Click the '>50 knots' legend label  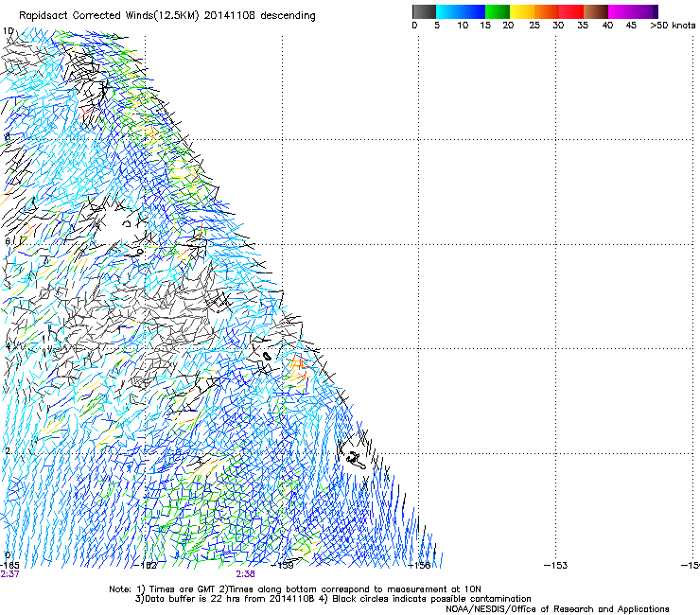coord(673,26)
